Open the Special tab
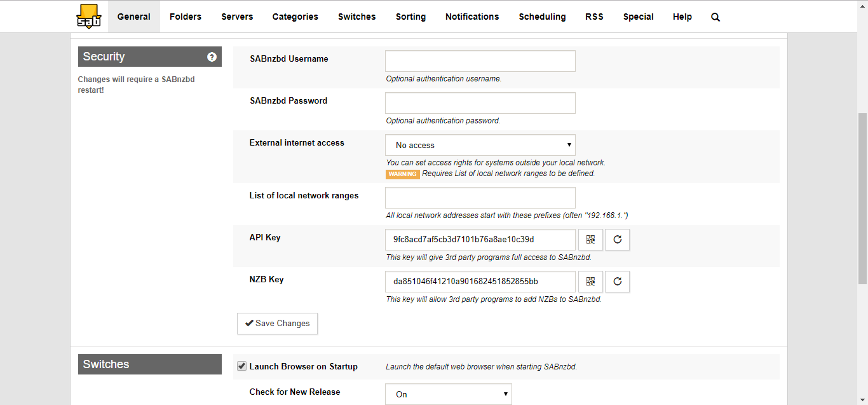 tap(639, 17)
